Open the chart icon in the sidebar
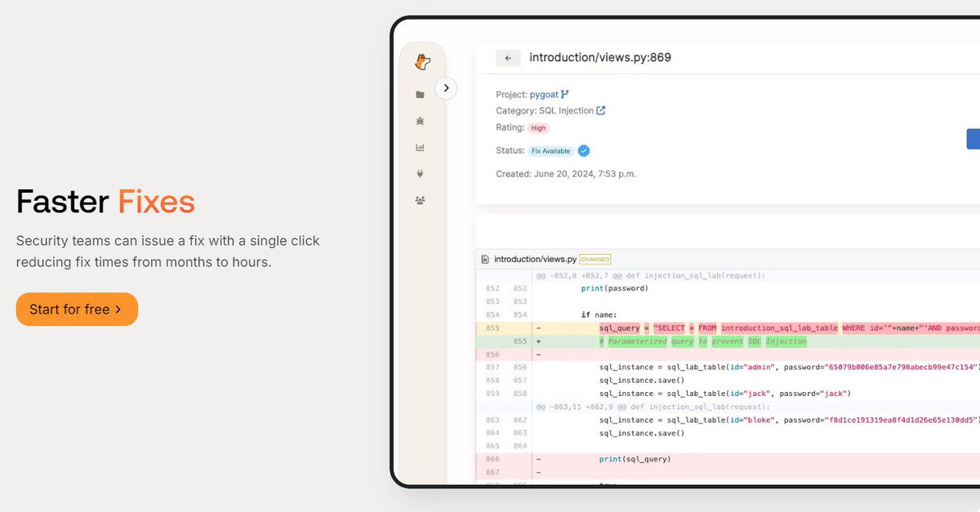The height and width of the screenshot is (512, 980). coord(420,148)
